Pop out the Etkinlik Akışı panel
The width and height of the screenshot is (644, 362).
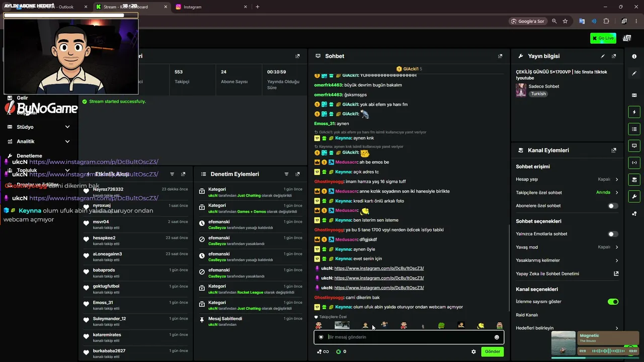coord(183,174)
